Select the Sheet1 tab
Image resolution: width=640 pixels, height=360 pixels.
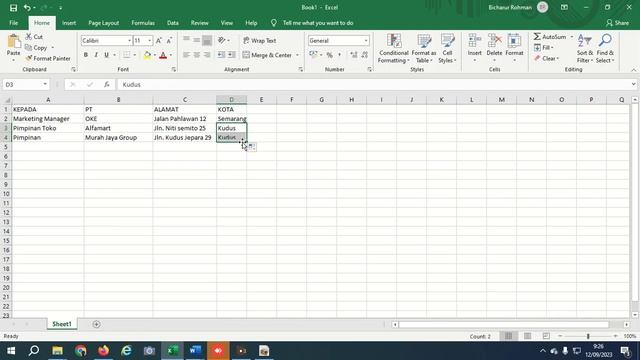(x=62, y=324)
